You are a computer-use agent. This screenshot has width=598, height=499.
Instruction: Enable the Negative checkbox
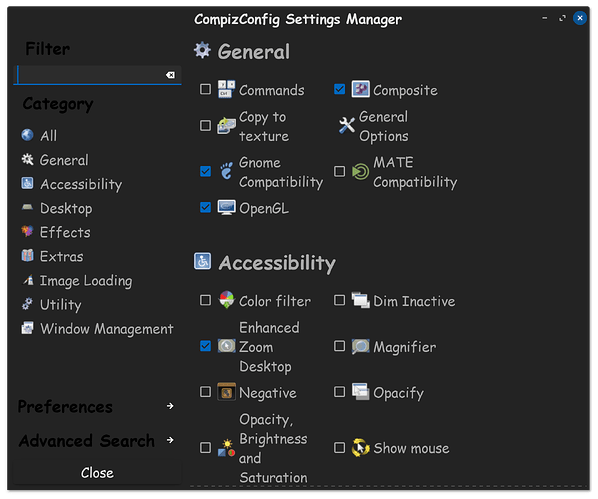point(206,392)
